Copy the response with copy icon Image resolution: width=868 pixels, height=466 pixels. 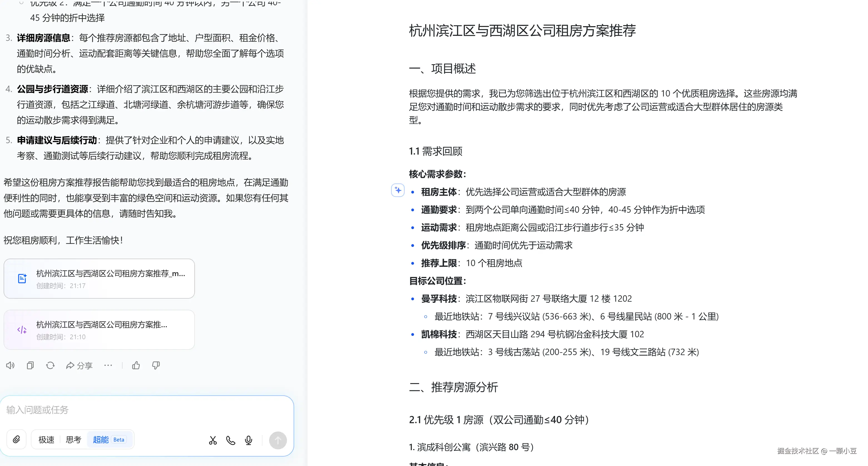point(30,365)
